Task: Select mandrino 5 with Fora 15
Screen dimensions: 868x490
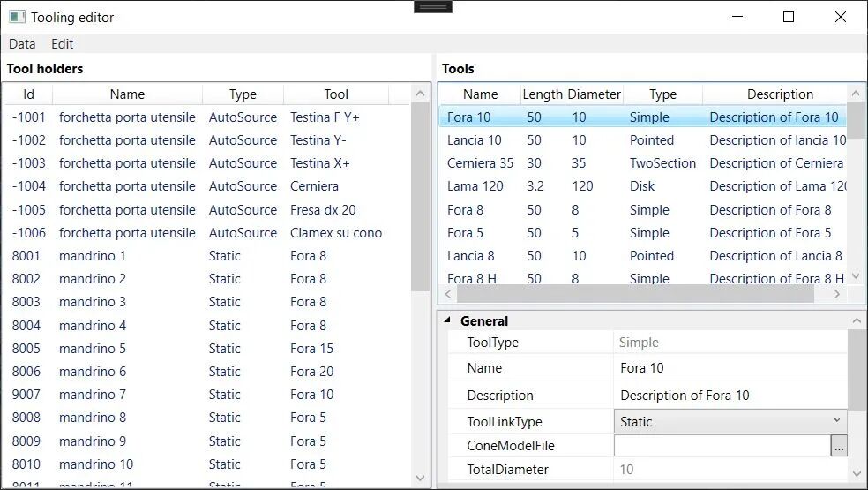Action: pyautogui.click(x=207, y=349)
